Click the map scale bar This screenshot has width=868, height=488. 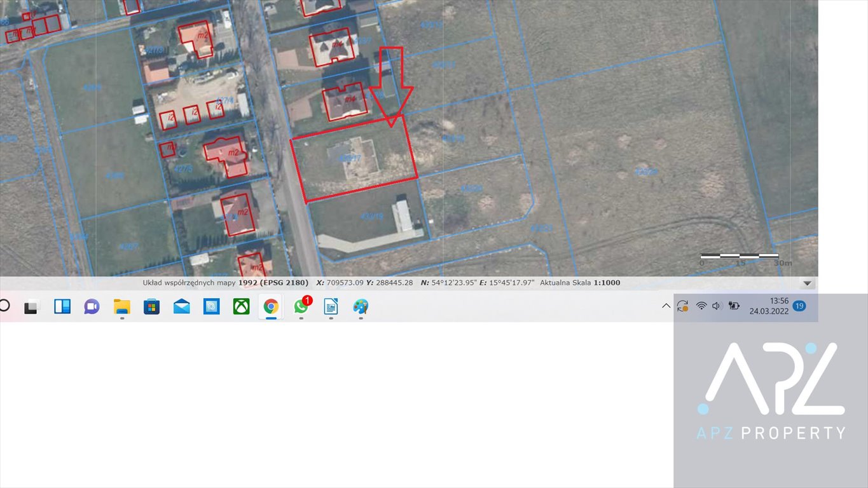tap(739, 256)
